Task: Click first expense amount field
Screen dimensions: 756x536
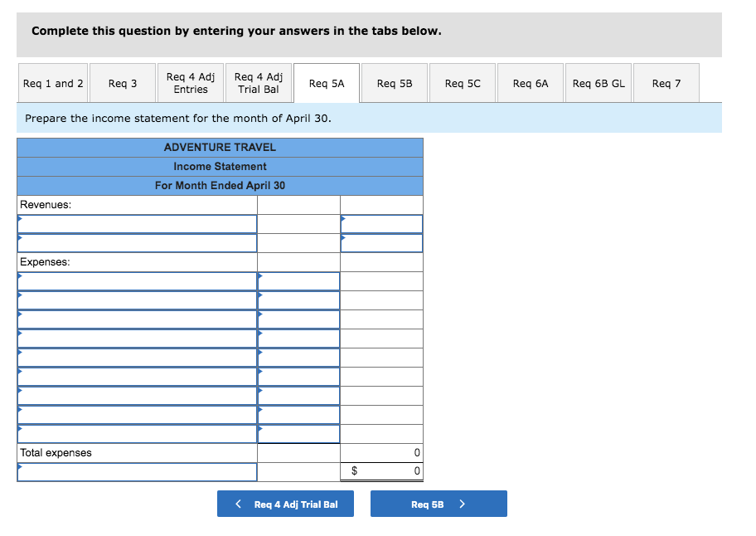Action: (x=298, y=281)
